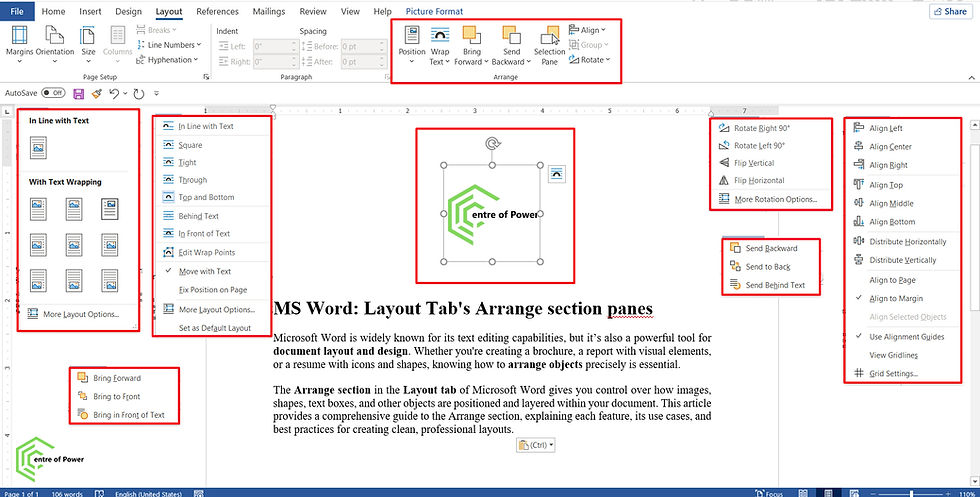Viewport: 980px width, 497px height.
Task: Click the rotation handle above the image
Action: coord(492,144)
